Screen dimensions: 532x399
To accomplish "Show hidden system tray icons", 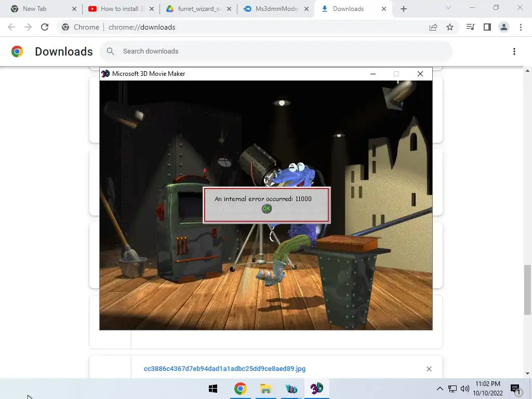I will [440, 389].
